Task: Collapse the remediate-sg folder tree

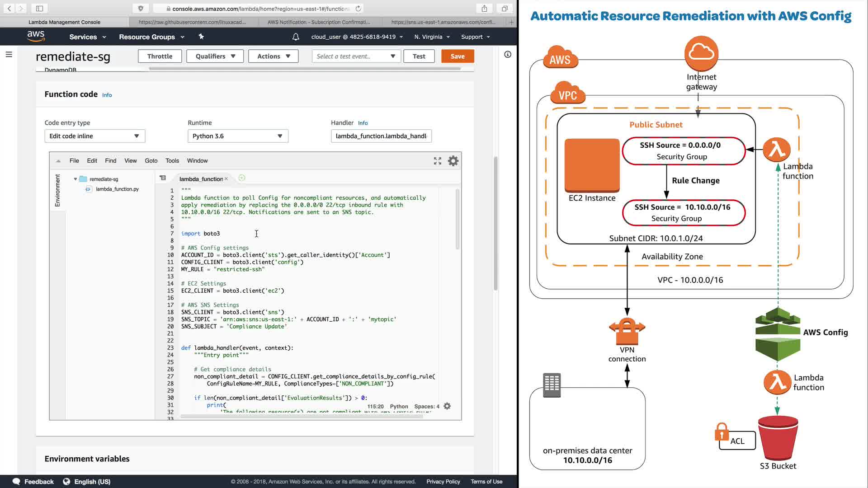Action: click(75, 179)
